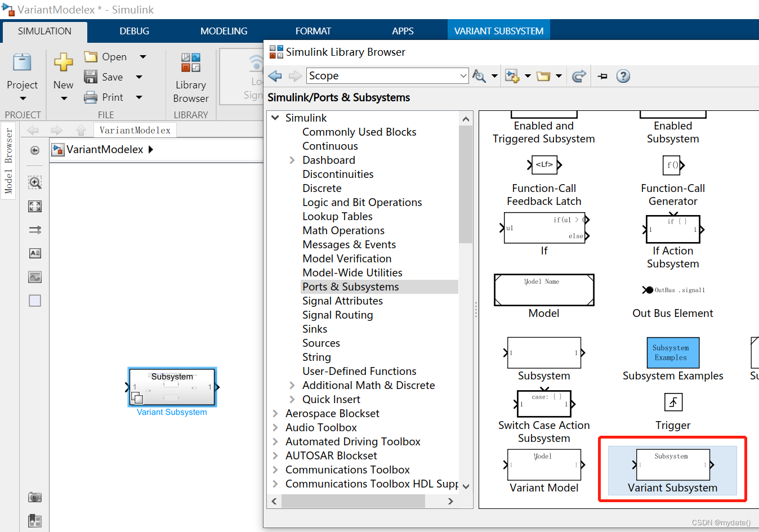759x532 pixels.
Task: Expand the Audio Toolbox node
Action: (x=275, y=427)
